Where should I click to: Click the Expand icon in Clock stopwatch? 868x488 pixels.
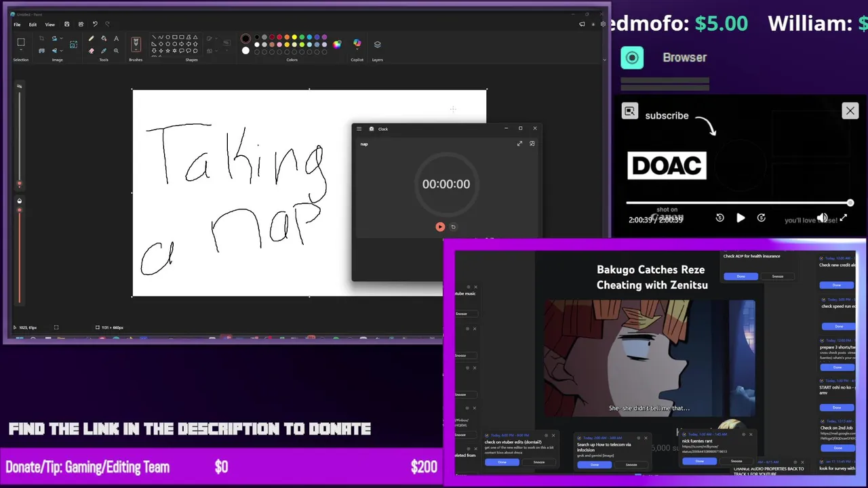(x=519, y=144)
